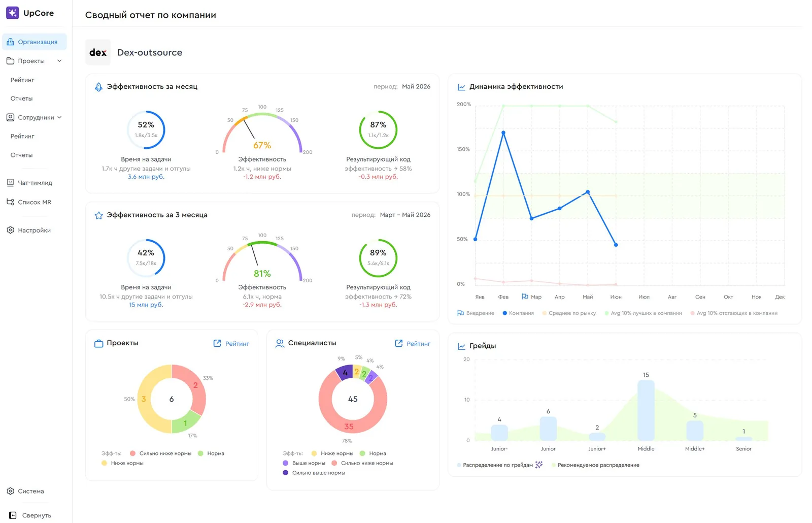812x523 pixels.
Task: Collapse the sidebar Проекты chevron
Action: [x=59, y=61]
